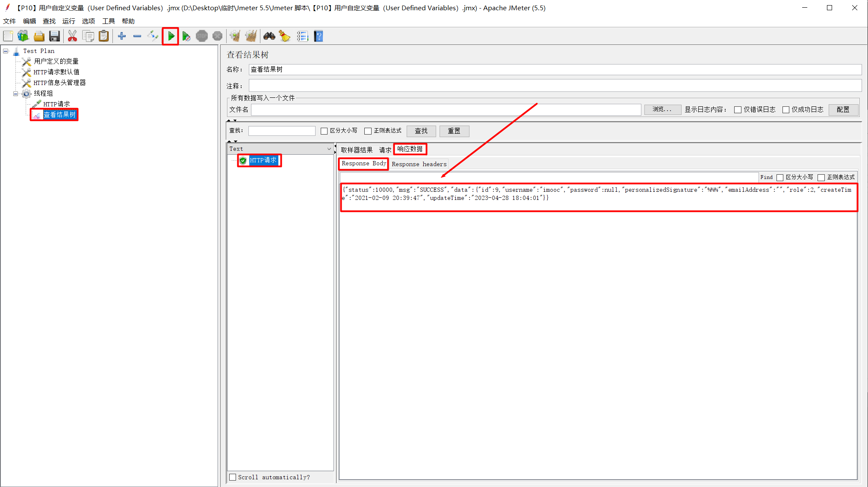This screenshot has height=487, width=868.
Task: Click the green shield success icon of HTTP请求
Action: (243, 161)
